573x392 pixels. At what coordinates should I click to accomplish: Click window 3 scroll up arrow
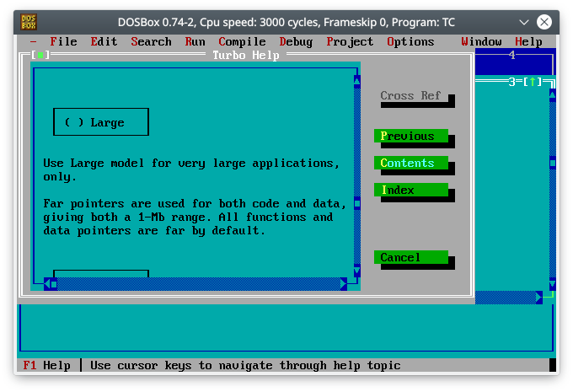553,95
